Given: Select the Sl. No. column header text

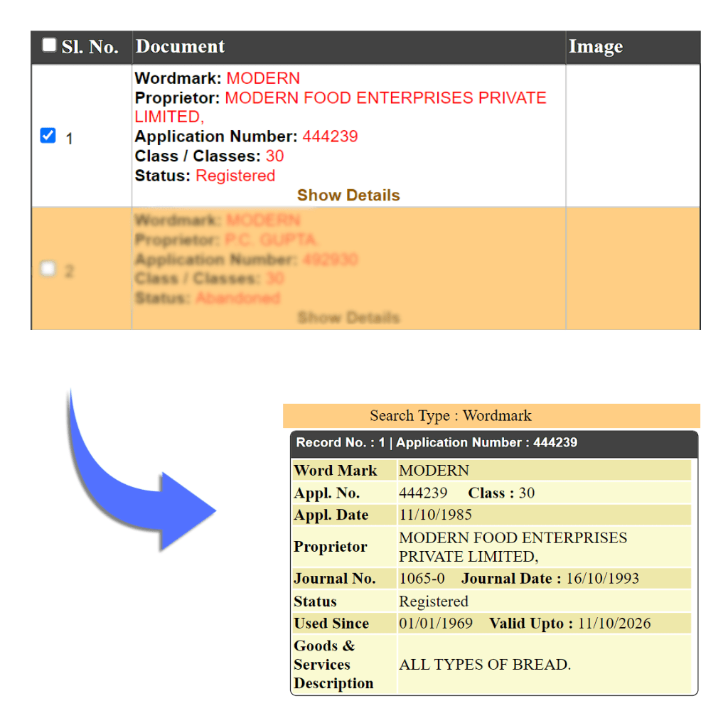Looking at the screenshot, I should tap(90, 48).
